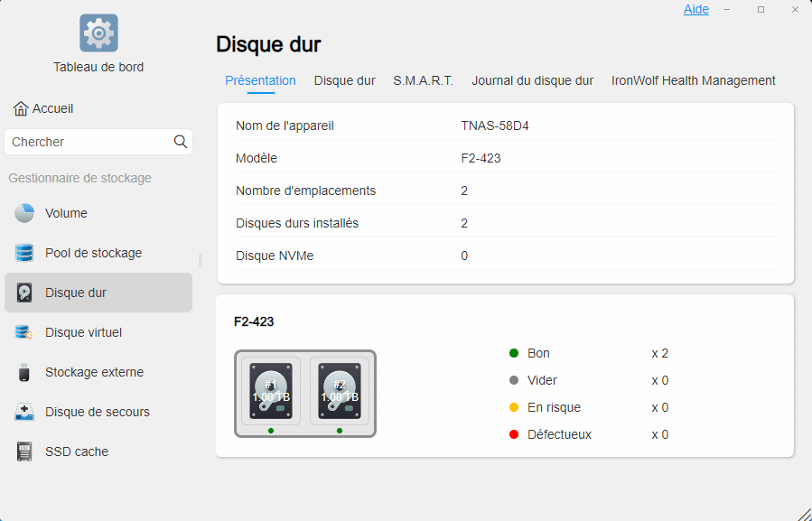Switch to the Disque dur tab
The width and height of the screenshot is (812, 521).
[344, 80]
